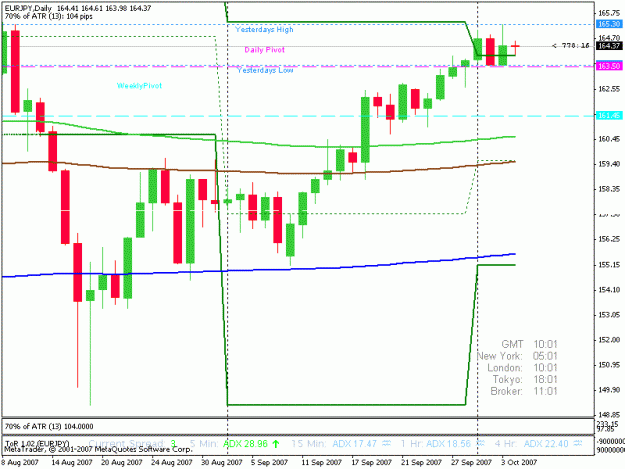Select the '70% of ATR (13): 104 pips' header text

pos(49,16)
